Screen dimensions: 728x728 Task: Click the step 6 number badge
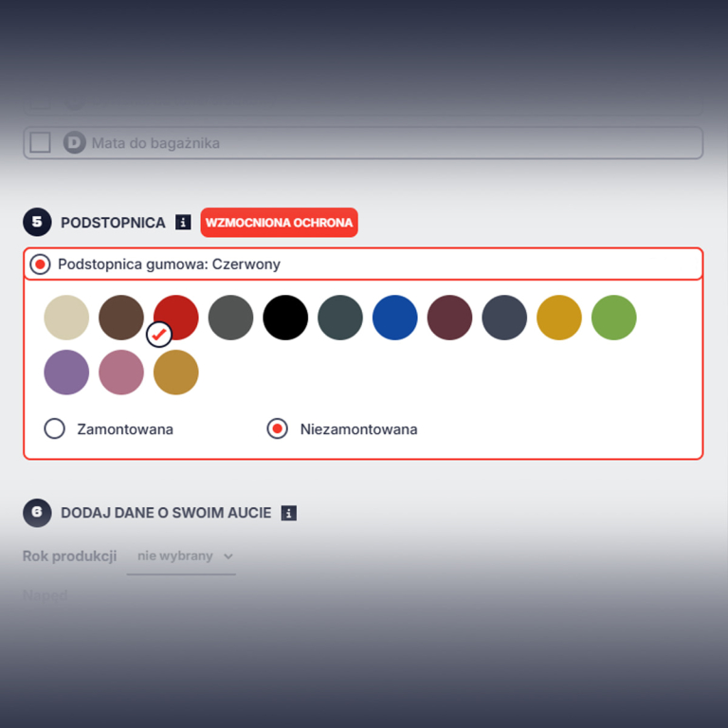(37, 513)
